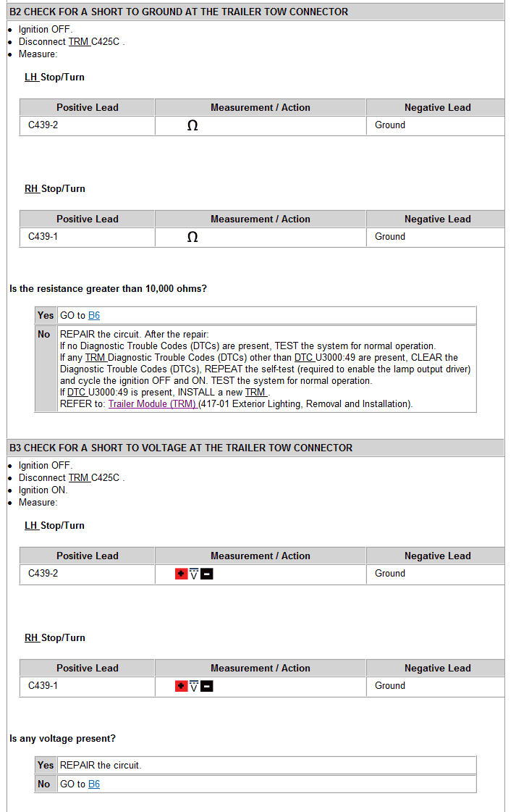Click black negative lead icon in B3 LH row
The height and width of the screenshot is (812, 516).
click(207, 574)
